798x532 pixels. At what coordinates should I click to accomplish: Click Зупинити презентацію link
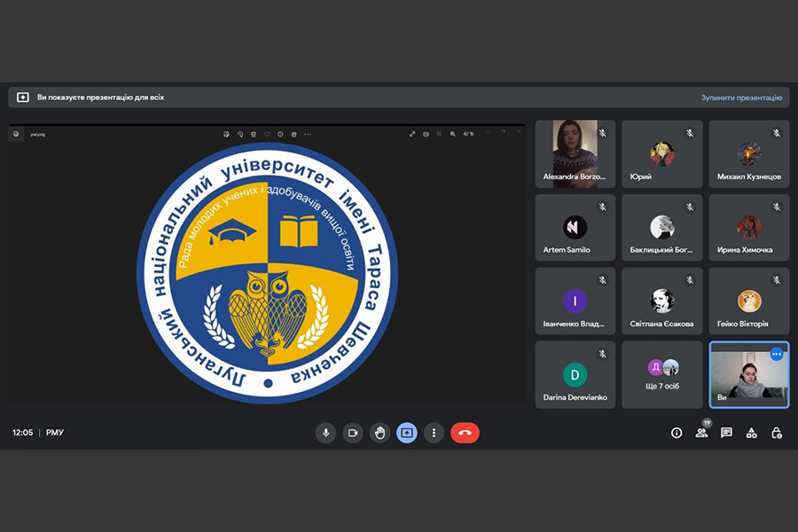coord(741,98)
